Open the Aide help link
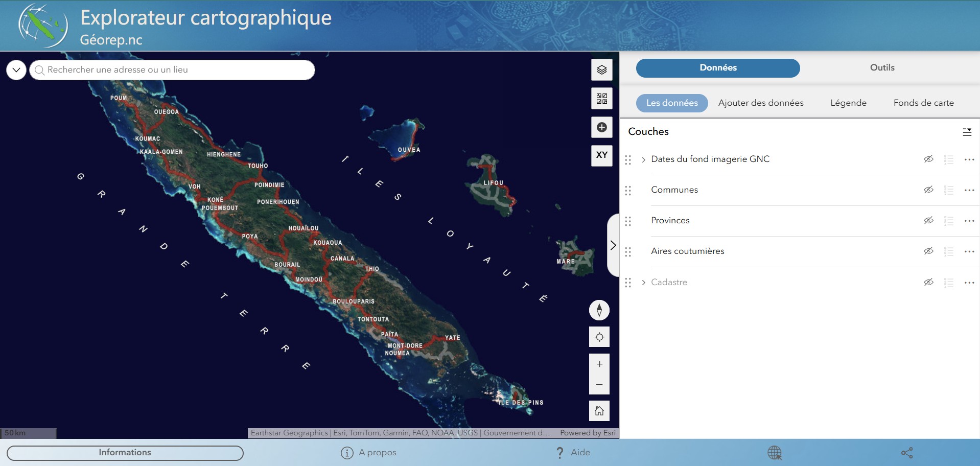Viewport: 980px width, 466px height. [573, 453]
